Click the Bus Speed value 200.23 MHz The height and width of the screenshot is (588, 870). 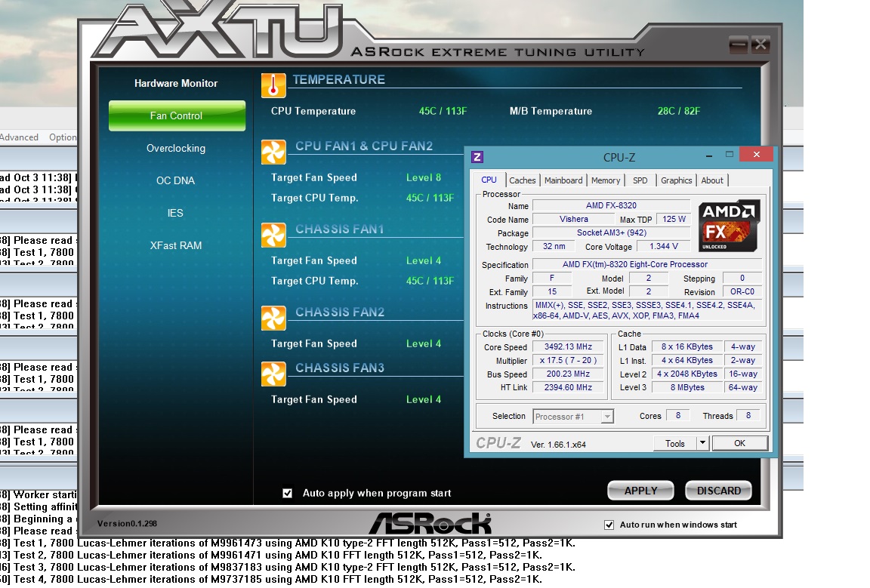point(568,374)
